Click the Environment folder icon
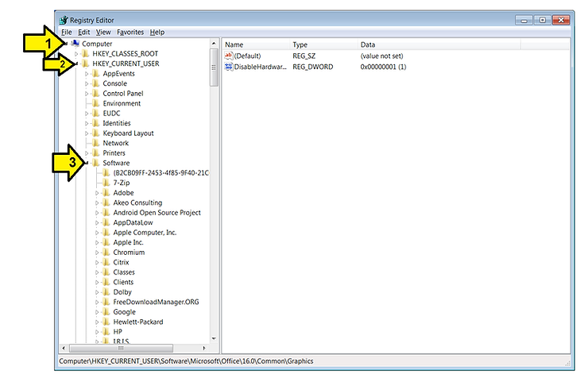Screen dimensions: 588x378 click(96, 103)
